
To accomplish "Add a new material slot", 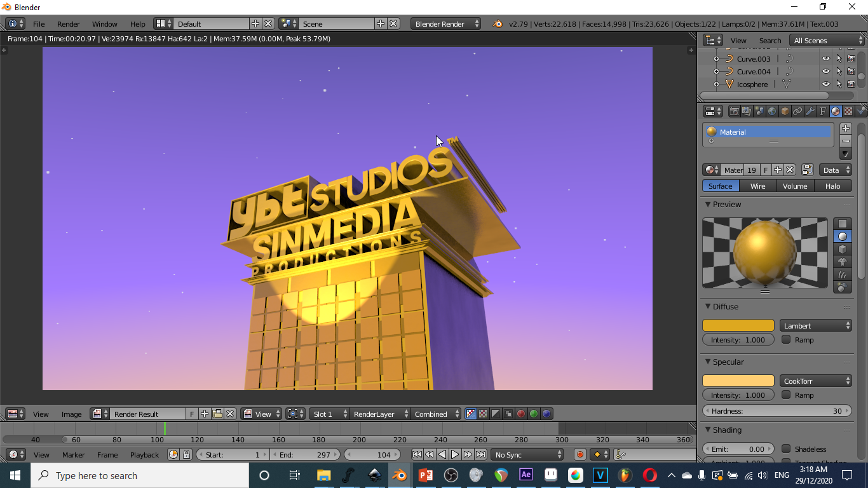I will 845,128.
